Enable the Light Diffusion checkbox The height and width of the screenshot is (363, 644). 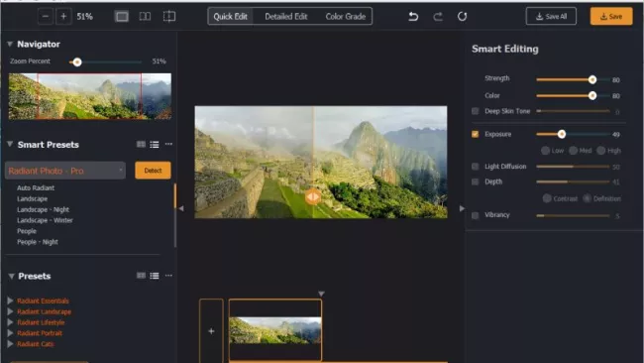click(x=476, y=167)
